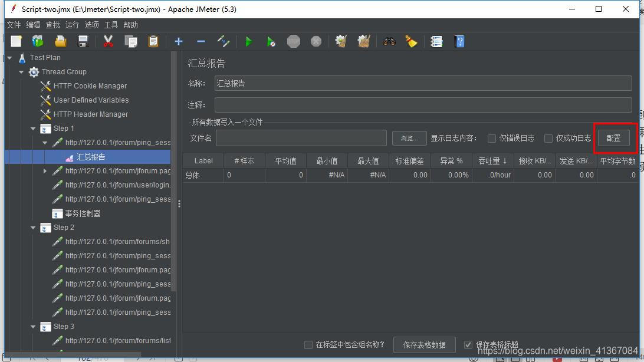Click the Copy icon in the toolbar
The image size is (644, 362).
tap(130, 41)
